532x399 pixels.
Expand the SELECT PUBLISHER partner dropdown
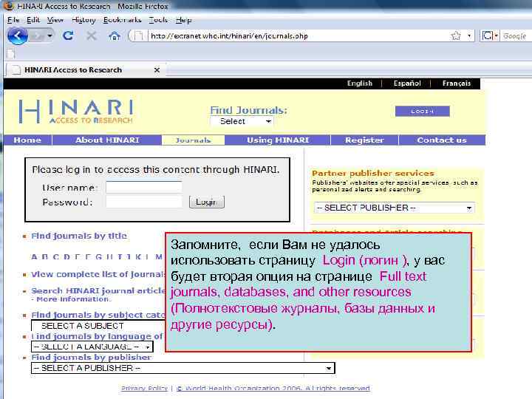395,208
